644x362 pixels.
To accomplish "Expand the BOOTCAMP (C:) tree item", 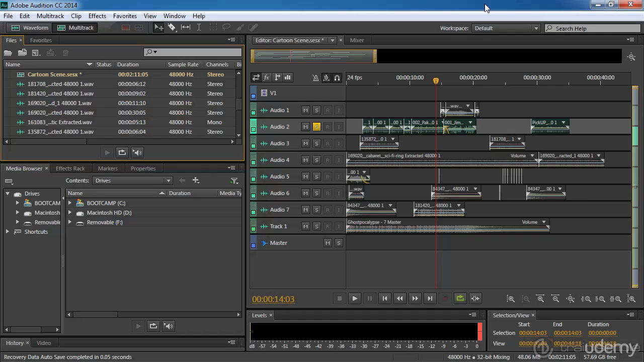I will click(70, 203).
